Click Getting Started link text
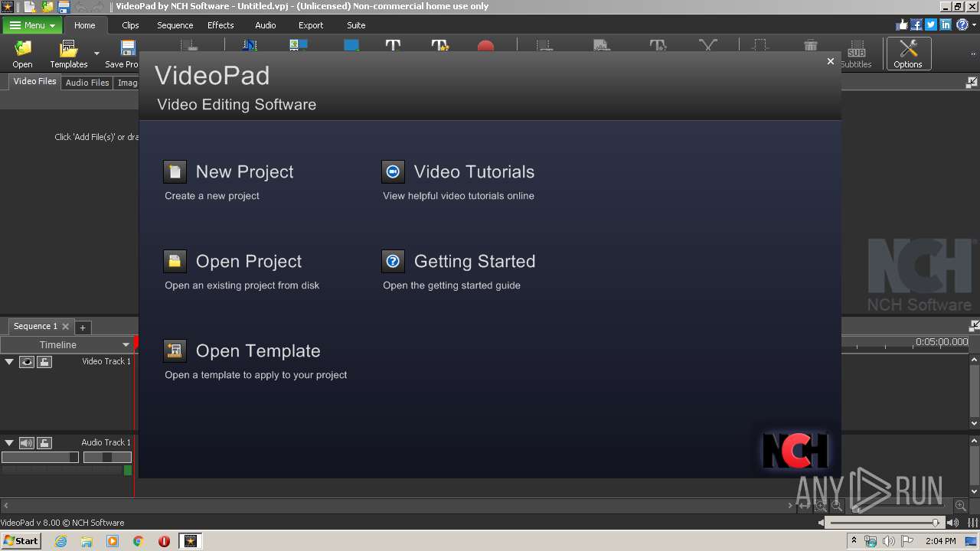The image size is (980, 551). click(x=475, y=261)
